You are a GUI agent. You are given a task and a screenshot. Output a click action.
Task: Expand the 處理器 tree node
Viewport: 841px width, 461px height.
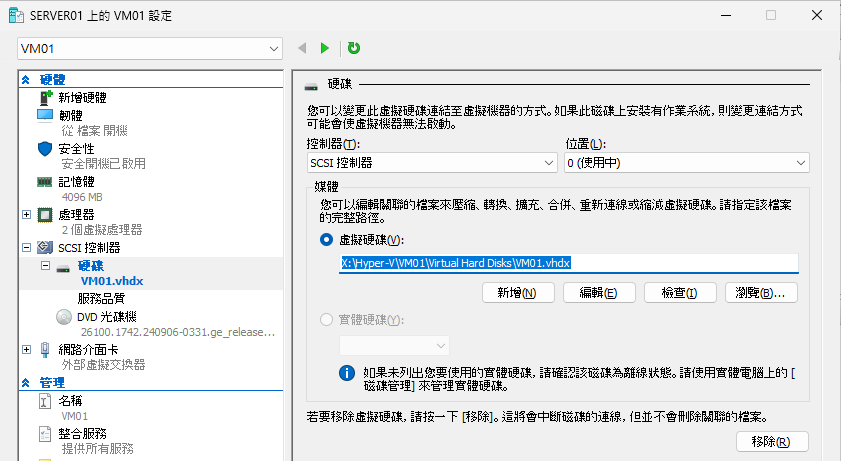click(26, 214)
